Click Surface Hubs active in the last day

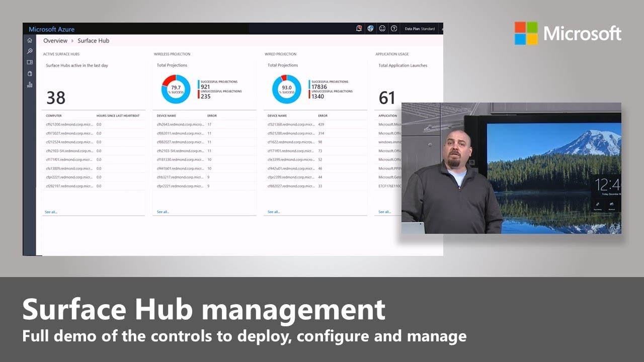pos(77,65)
